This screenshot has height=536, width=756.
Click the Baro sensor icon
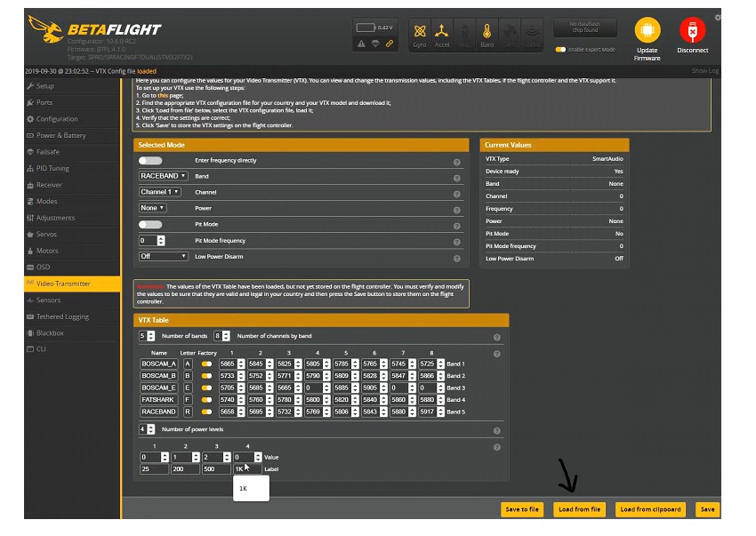pyautogui.click(x=487, y=31)
